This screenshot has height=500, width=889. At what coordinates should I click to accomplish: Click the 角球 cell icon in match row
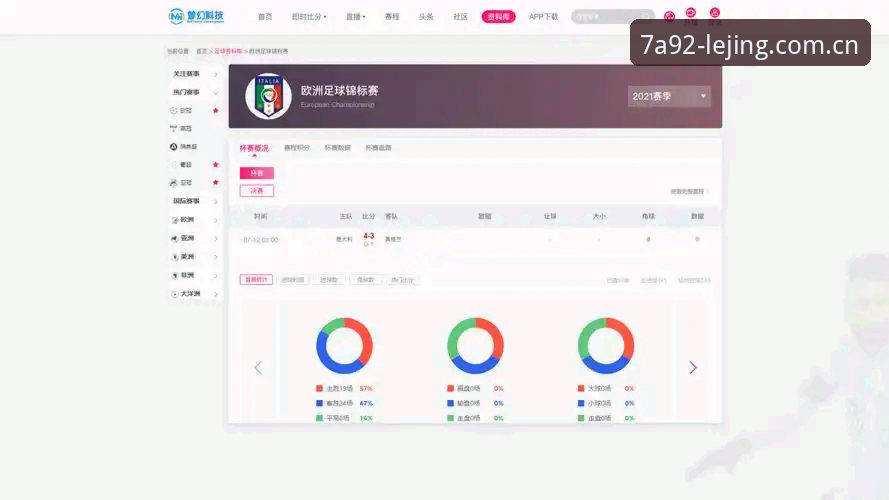tap(648, 240)
